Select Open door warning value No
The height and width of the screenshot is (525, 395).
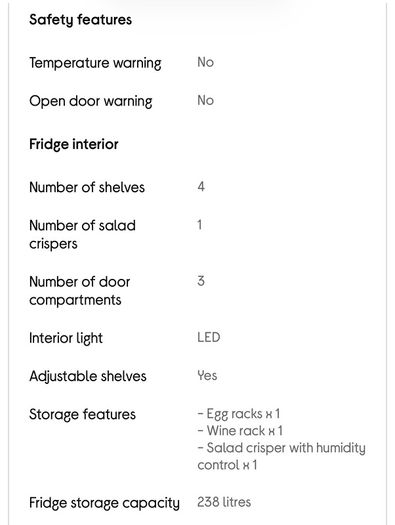point(206,100)
